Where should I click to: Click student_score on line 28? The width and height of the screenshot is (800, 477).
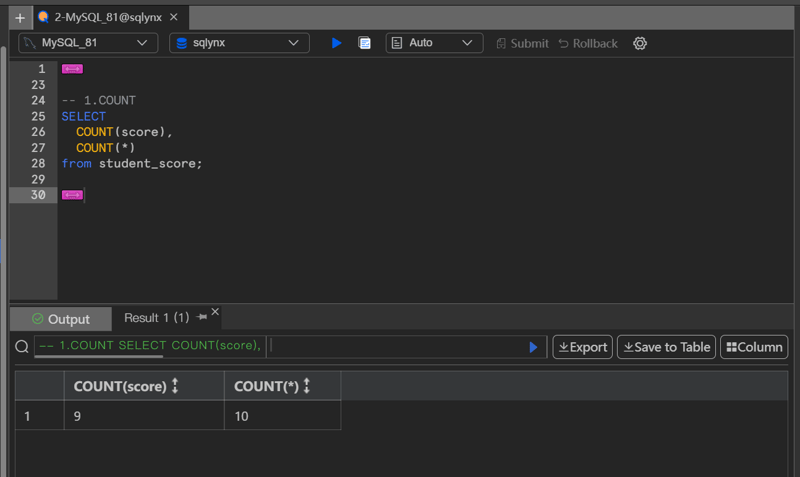click(147, 164)
